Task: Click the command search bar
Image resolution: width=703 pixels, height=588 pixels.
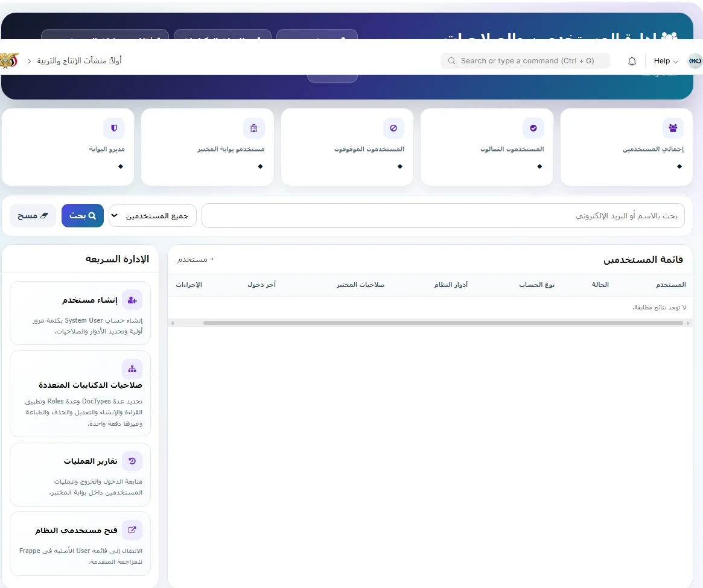Action: point(526,61)
